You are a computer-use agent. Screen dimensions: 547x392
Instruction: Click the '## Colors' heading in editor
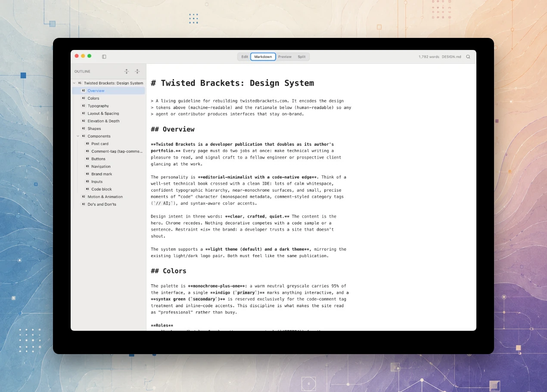pyautogui.click(x=169, y=271)
